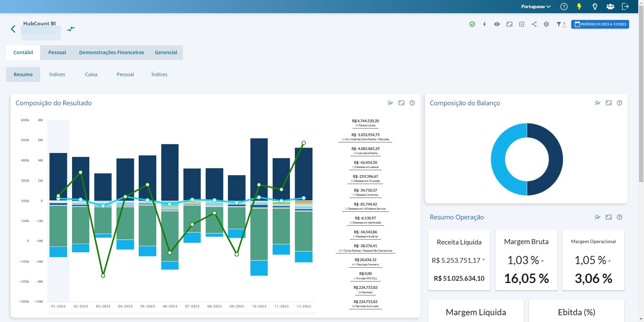
Task: Click the share icon in dashboard toolbar
Action: click(x=534, y=24)
